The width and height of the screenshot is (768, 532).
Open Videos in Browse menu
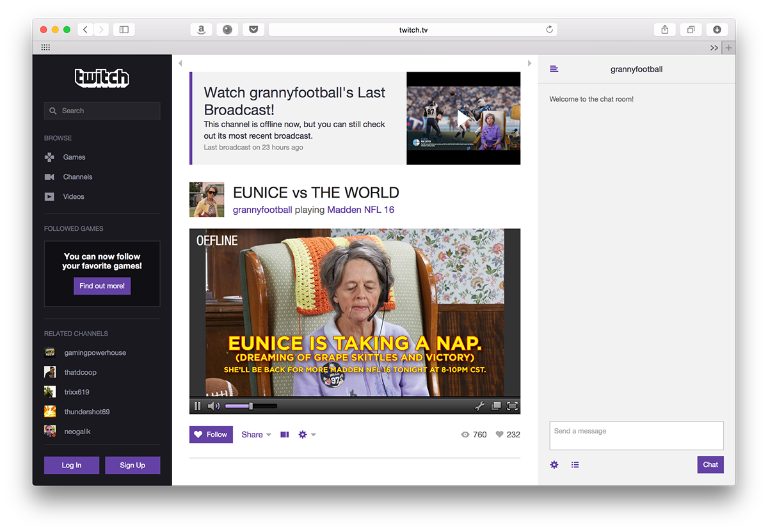click(x=74, y=197)
